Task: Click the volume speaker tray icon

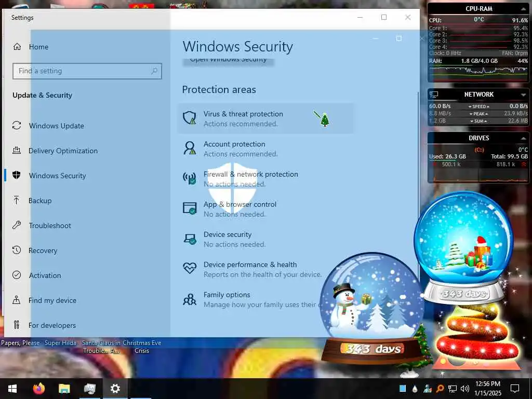Action: tap(465, 389)
